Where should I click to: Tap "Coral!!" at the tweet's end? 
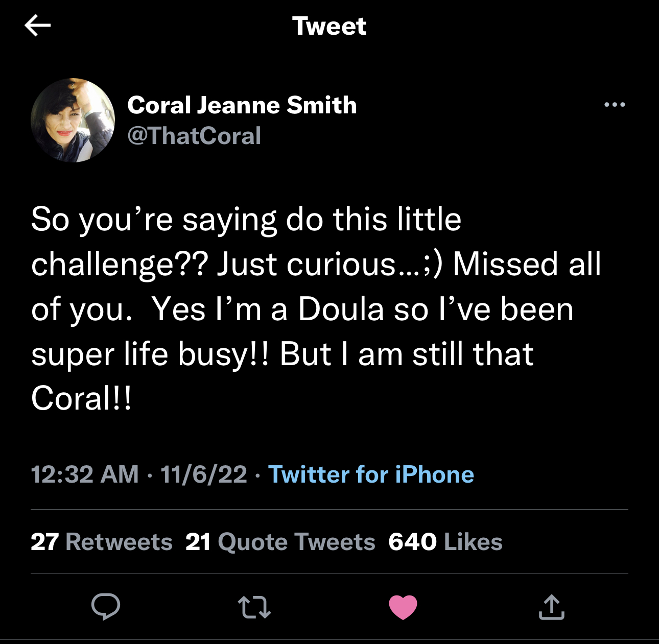(x=81, y=398)
